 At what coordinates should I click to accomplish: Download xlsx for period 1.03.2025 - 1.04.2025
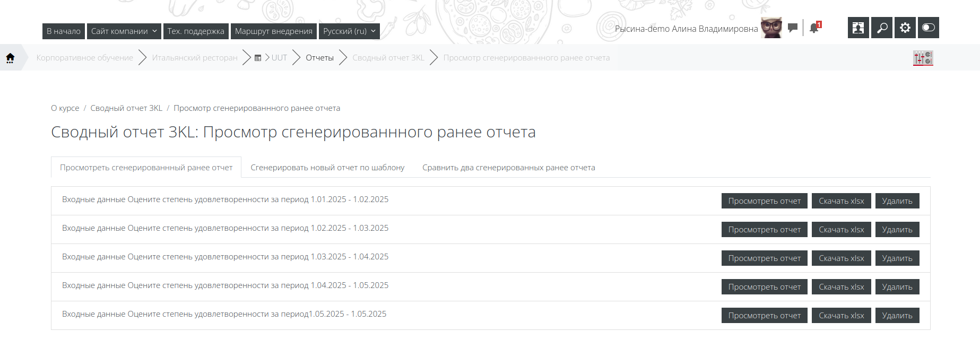(841, 258)
